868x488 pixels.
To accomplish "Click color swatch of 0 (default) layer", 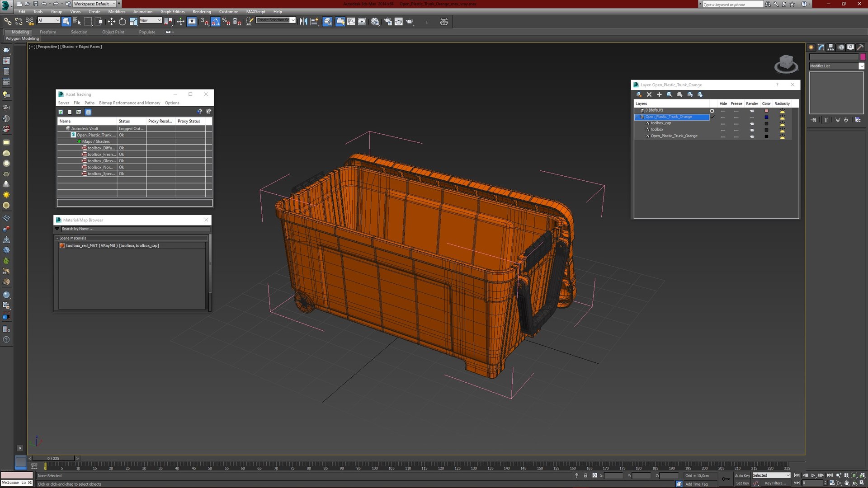I will click(766, 111).
